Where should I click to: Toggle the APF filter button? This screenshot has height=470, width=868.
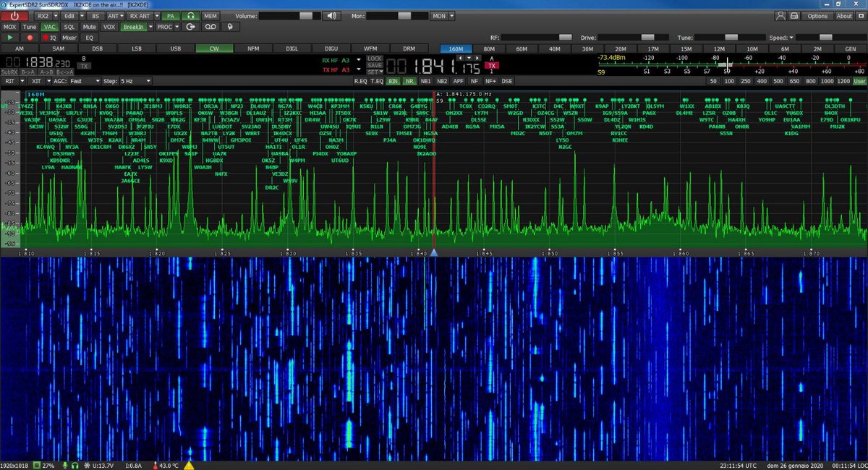pos(458,81)
